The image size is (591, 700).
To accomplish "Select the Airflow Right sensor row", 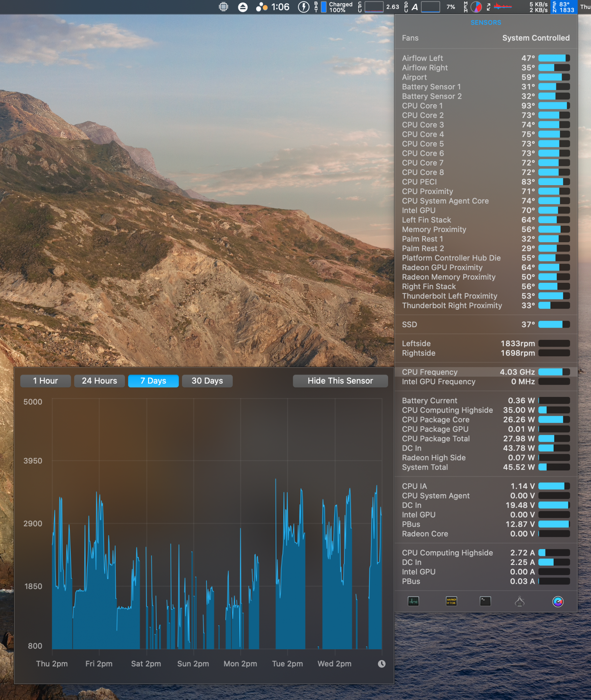I will point(486,68).
